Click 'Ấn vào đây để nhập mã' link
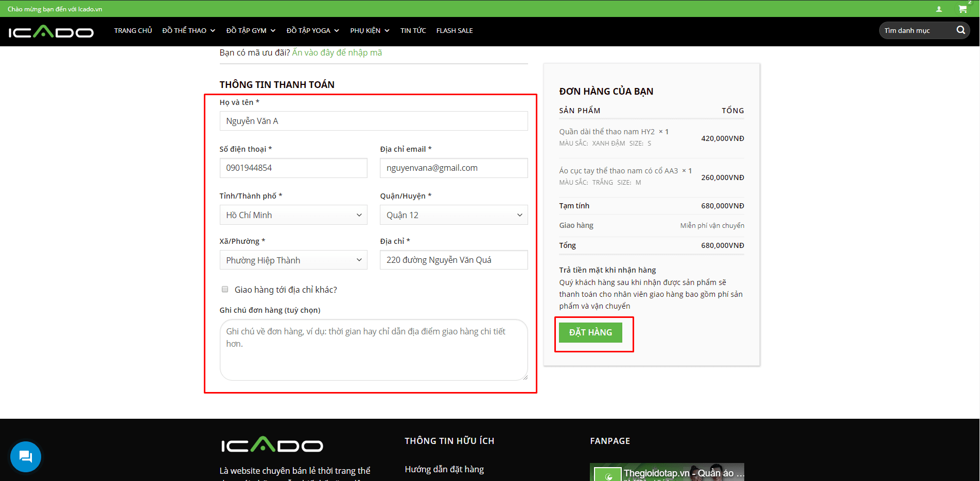980x481 pixels. [x=337, y=52]
